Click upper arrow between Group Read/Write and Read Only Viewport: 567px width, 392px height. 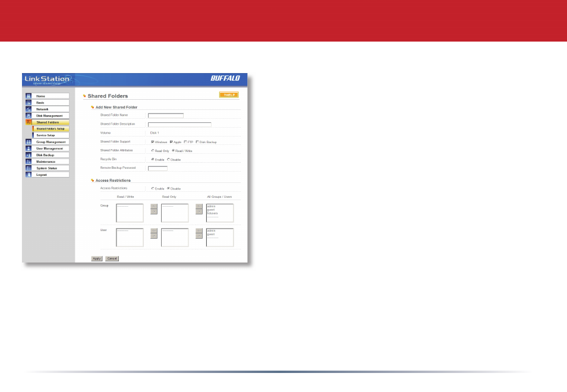pyautogui.click(x=154, y=206)
